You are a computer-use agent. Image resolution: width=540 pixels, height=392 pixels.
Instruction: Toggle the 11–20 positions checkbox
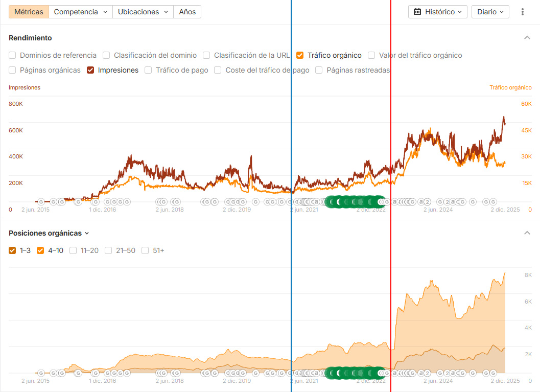pyautogui.click(x=73, y=250)
